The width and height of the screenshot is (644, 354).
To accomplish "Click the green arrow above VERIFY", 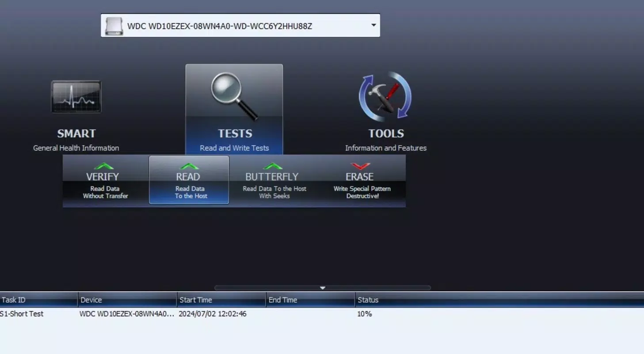I will [x=104, y=166].
